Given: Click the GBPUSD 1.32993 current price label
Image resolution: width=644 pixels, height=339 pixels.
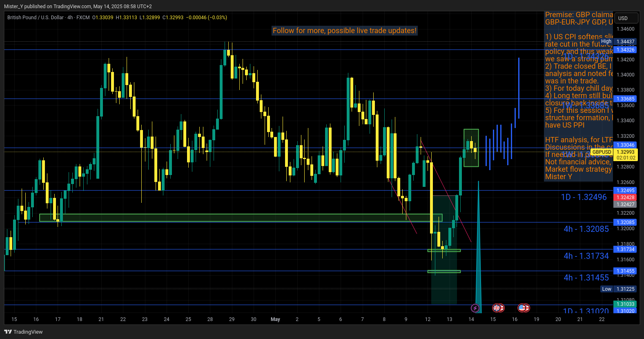Looking at the screenshot, I should point(614,152).
